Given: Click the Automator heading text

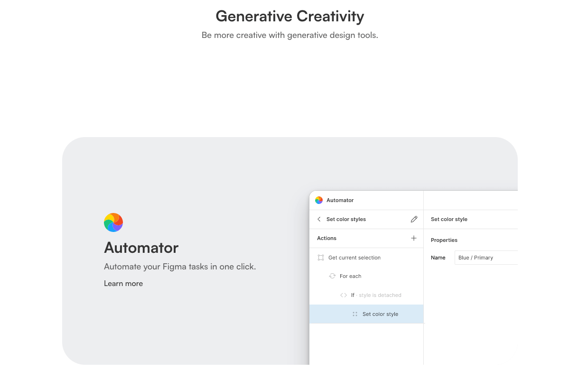Looking at the screenshot, I should pyautogui.click(x=141, y=248).
